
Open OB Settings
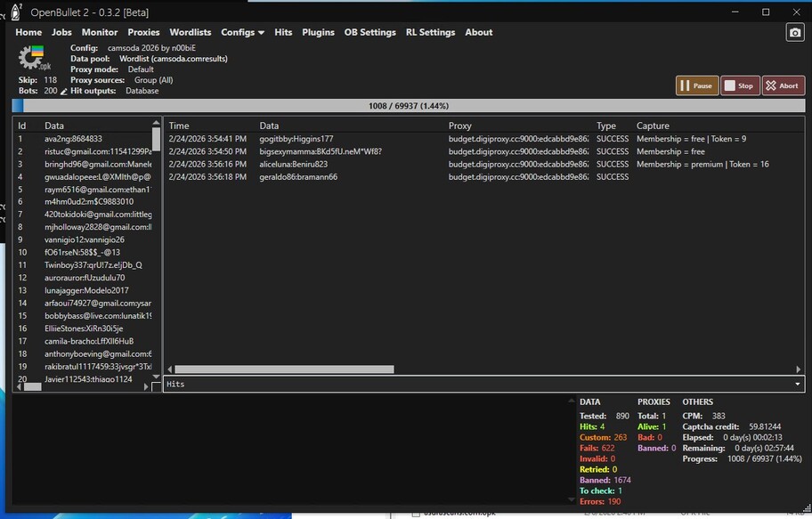pos(369,32)
